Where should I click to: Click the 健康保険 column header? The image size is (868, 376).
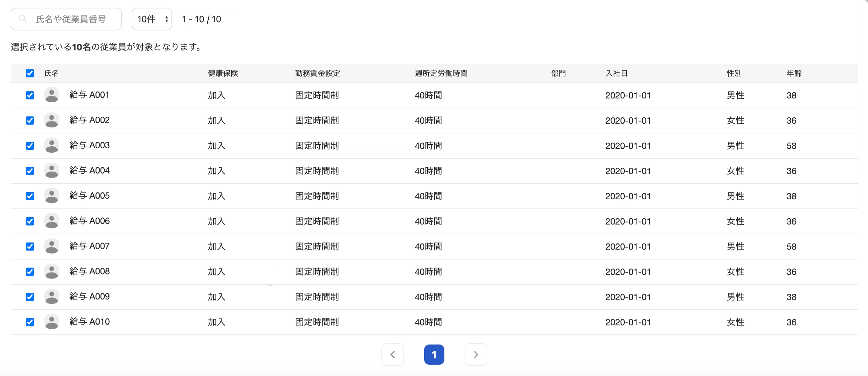[x=223, y=73]
